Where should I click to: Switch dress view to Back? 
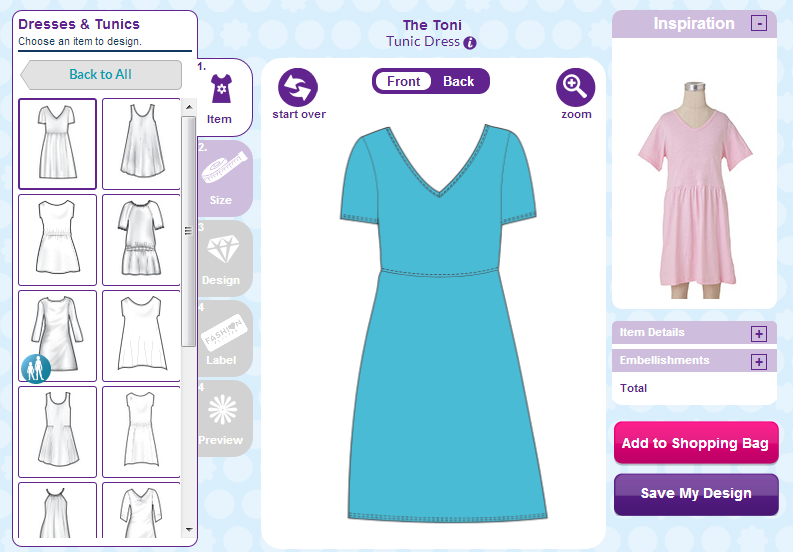coord(459,81)
